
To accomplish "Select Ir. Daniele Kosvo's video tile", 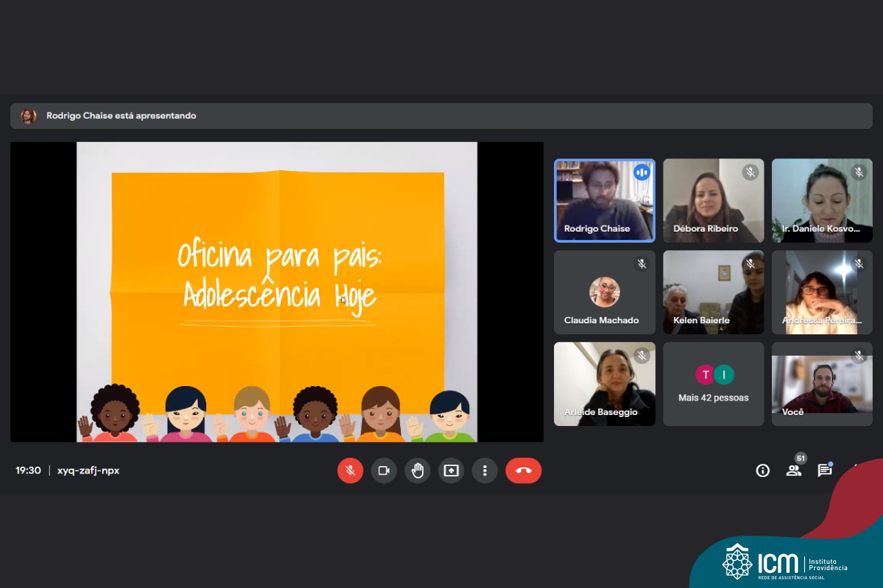I will [822, 201].
